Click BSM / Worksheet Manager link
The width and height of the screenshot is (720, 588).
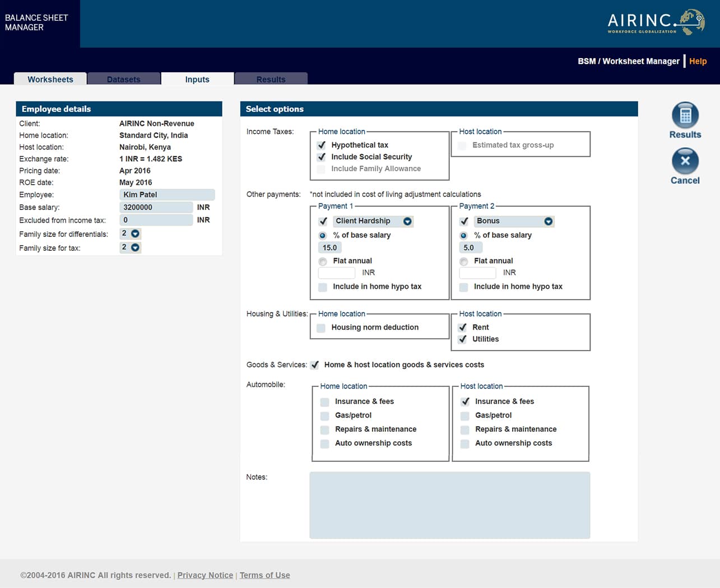629,61
